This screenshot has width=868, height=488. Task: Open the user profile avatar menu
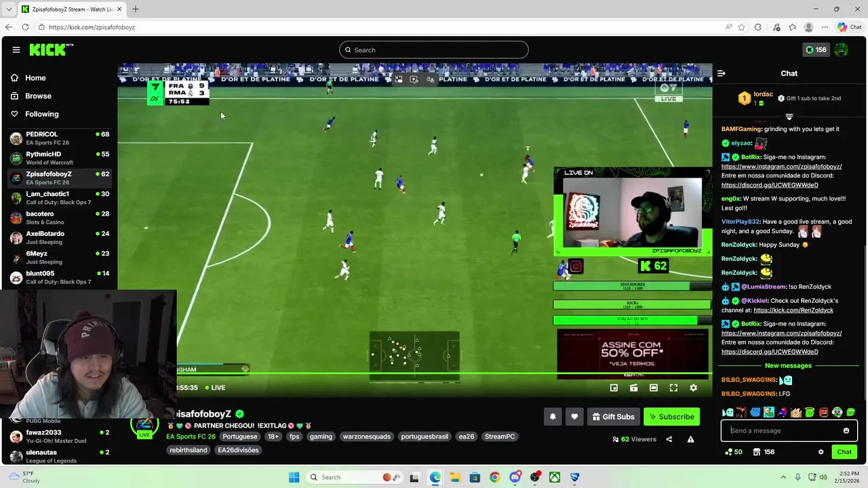tap(842, 49)
